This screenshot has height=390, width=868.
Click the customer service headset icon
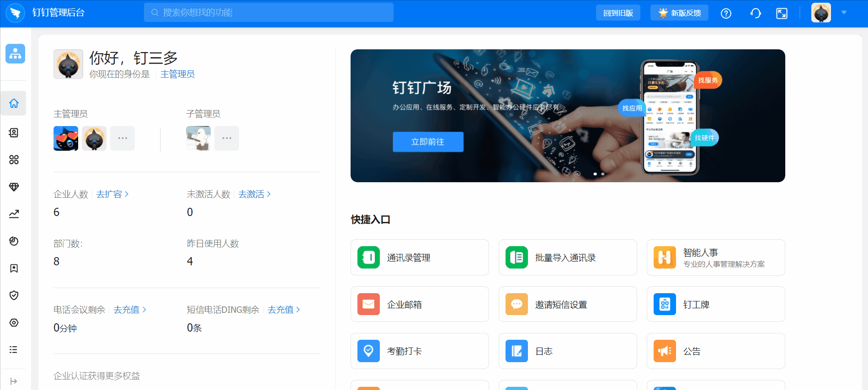click(756, 13)
